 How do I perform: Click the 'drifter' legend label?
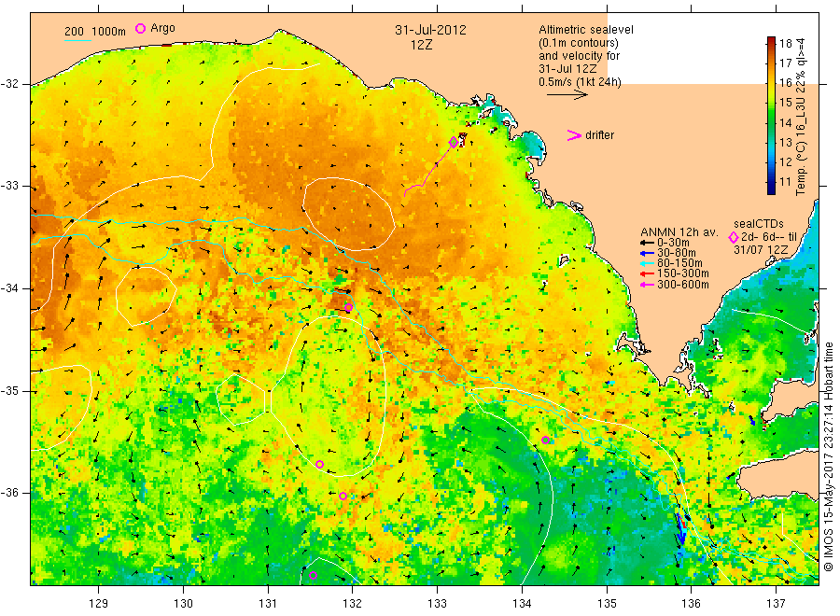(599, 135)
